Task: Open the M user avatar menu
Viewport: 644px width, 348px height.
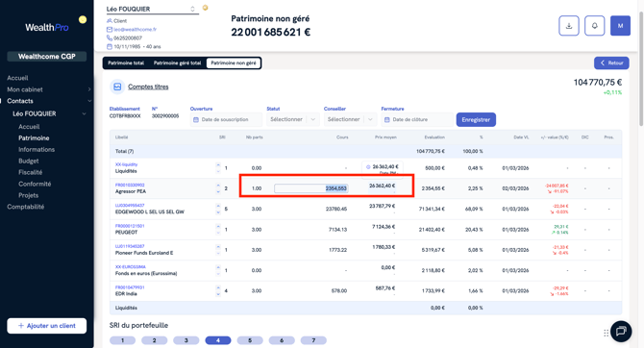Action: (x=620, y=26)
